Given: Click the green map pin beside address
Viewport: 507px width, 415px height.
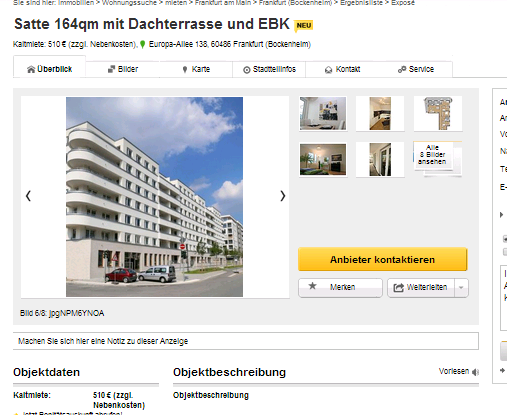Looking at the screenshot, I should (142, 44).
